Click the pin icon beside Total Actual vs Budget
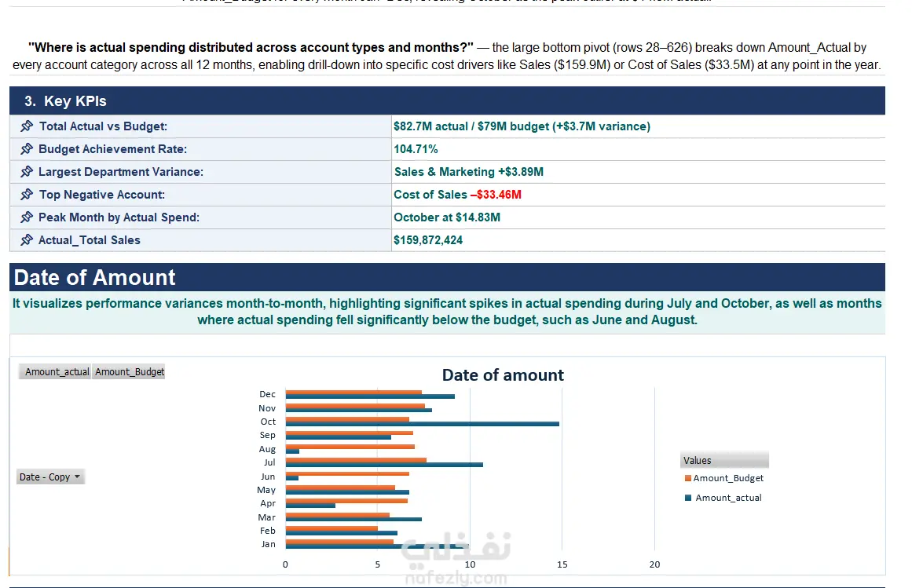 pyautogui.click(x=27, y=126)
